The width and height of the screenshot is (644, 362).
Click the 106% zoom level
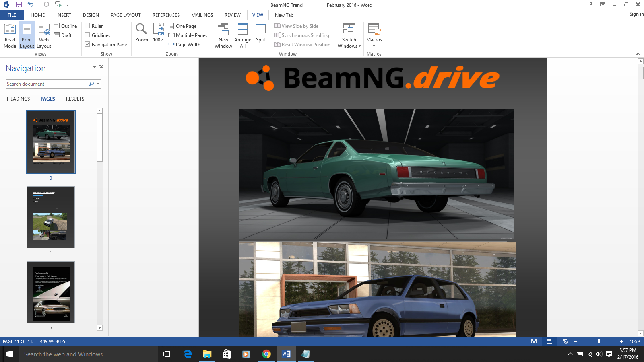click(x=635, y=341)
